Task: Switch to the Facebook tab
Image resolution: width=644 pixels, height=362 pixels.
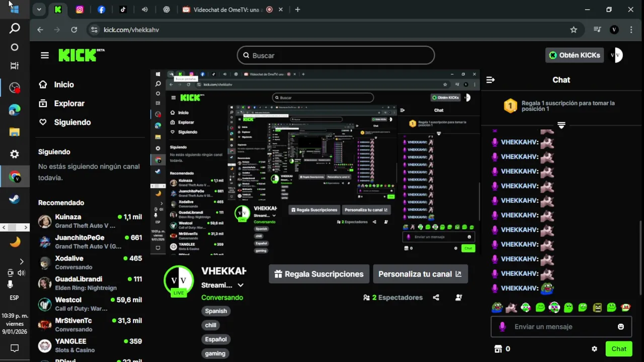Action: pos(101,10)
